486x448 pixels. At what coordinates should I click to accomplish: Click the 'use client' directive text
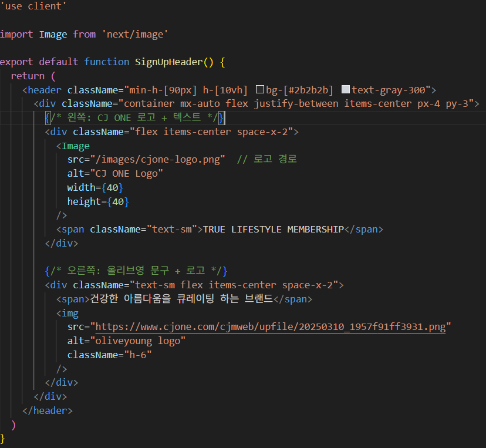coord(33,6)
